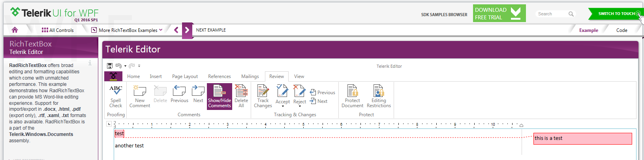Click Reject change icon

coord(300,91)
